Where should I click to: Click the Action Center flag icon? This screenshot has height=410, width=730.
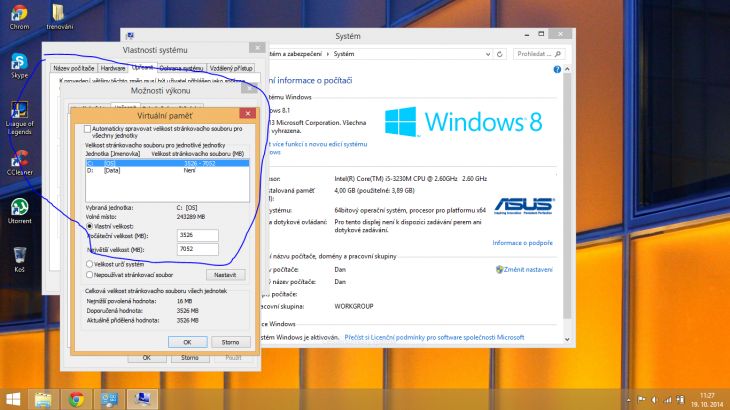[641, 400]
